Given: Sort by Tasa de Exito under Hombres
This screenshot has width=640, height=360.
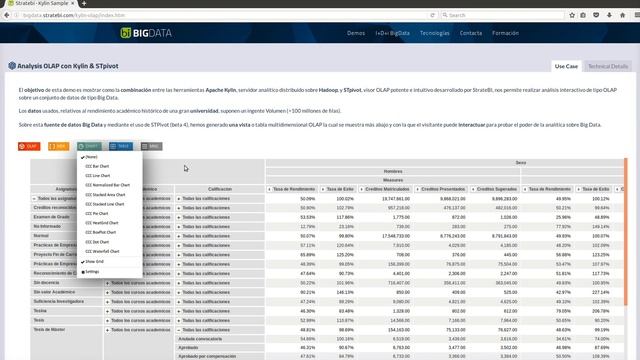Looking at the screenshot, I should (323, 189).
